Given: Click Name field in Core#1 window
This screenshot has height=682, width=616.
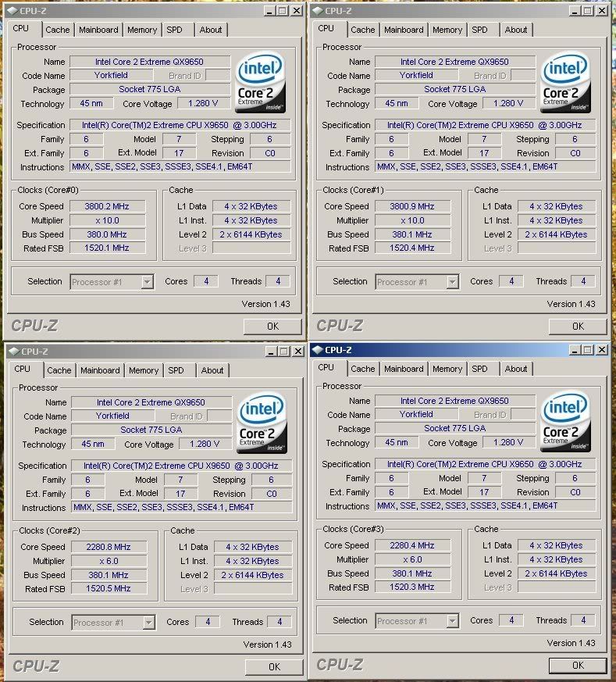Looking at the screenshot, I should (455, 62).
